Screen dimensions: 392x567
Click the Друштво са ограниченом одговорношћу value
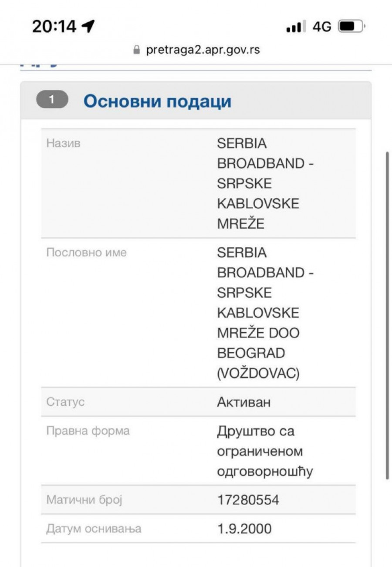click(x=265, y=452)
